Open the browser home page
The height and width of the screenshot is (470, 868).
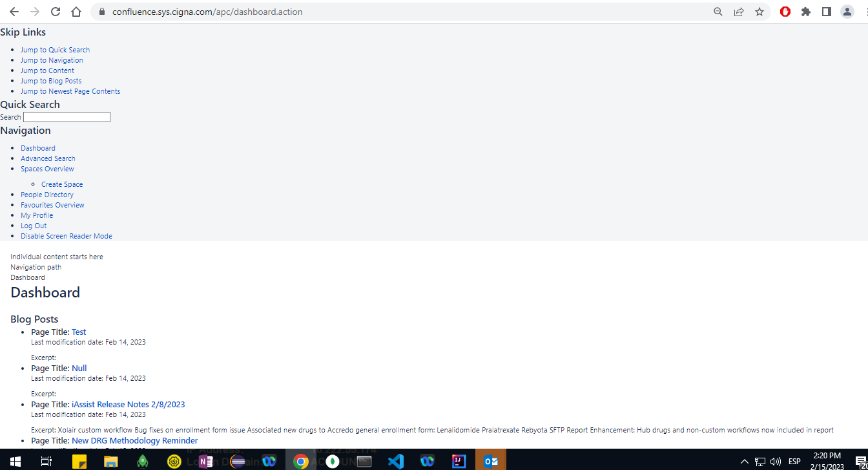click(x=76, y=12)
